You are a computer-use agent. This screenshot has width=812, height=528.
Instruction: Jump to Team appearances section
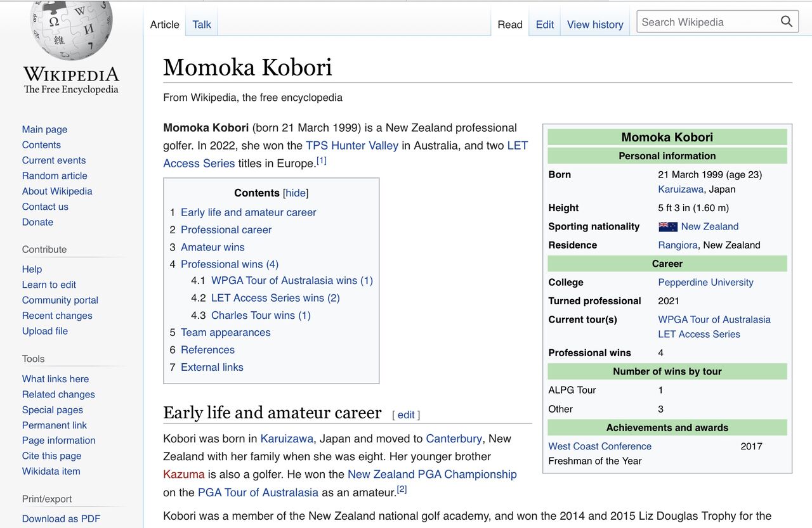coord(225,332)
